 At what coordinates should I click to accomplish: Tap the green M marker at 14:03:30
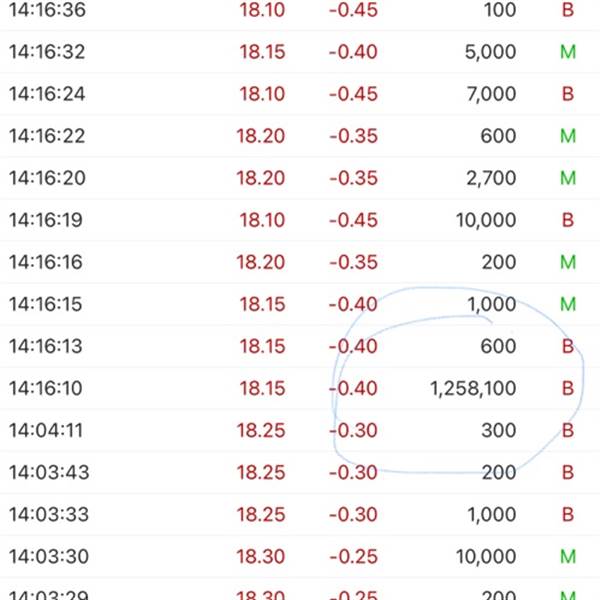(568, 557)
